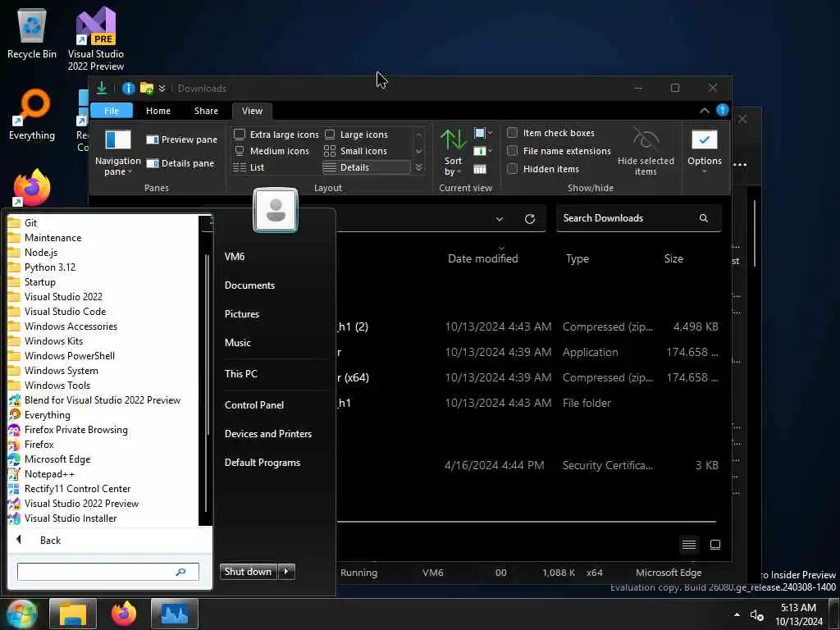Select the View ribbon tab
The width and height of the screenshot is (840, 630).
(x=252, y=111)
